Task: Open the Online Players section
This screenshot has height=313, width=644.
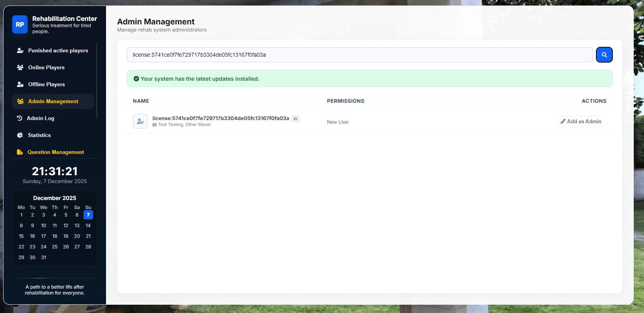Action: [x=53, y=68]
